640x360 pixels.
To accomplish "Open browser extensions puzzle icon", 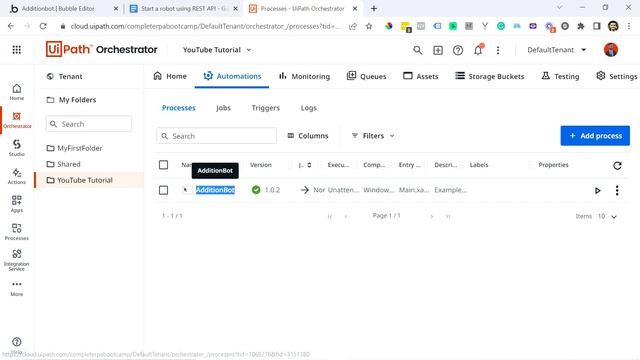I will point(580,26).
